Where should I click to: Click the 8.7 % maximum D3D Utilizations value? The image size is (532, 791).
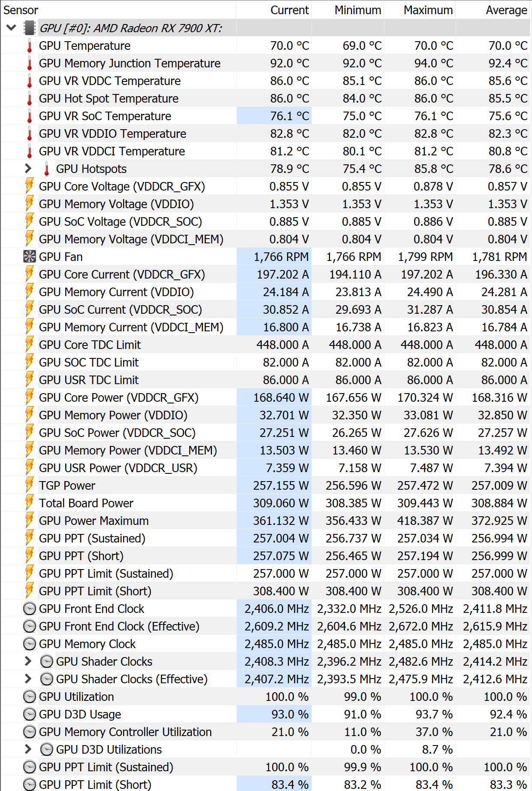438,749
